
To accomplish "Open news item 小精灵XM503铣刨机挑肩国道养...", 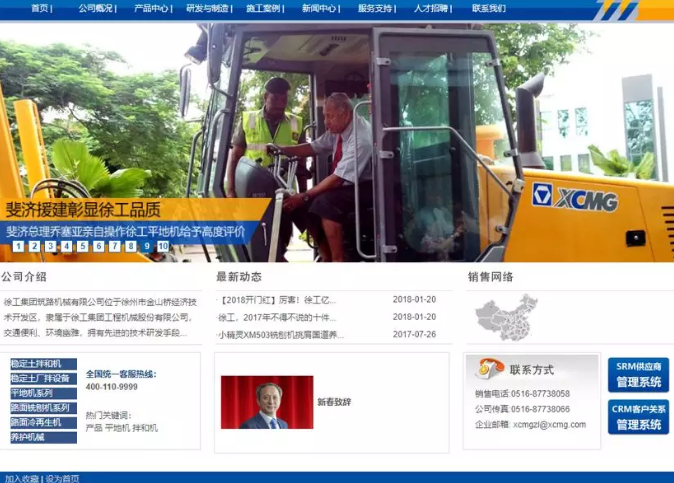I will point(281,335).
